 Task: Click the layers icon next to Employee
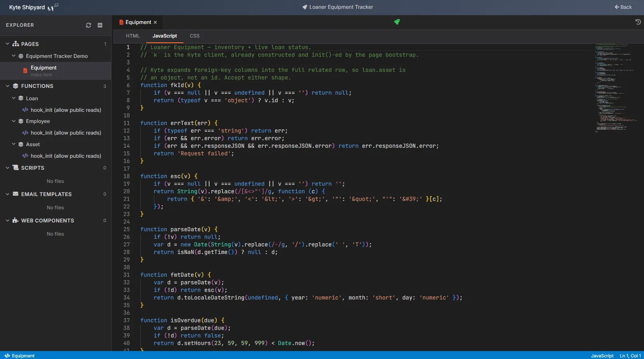tap(21, 121)
